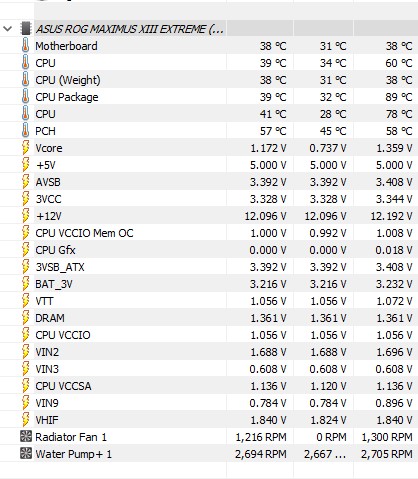Image resolution: width=418 pixels, height=479 pixels.
Task: Select the DRAM voltage label
Action: (50, 318)
